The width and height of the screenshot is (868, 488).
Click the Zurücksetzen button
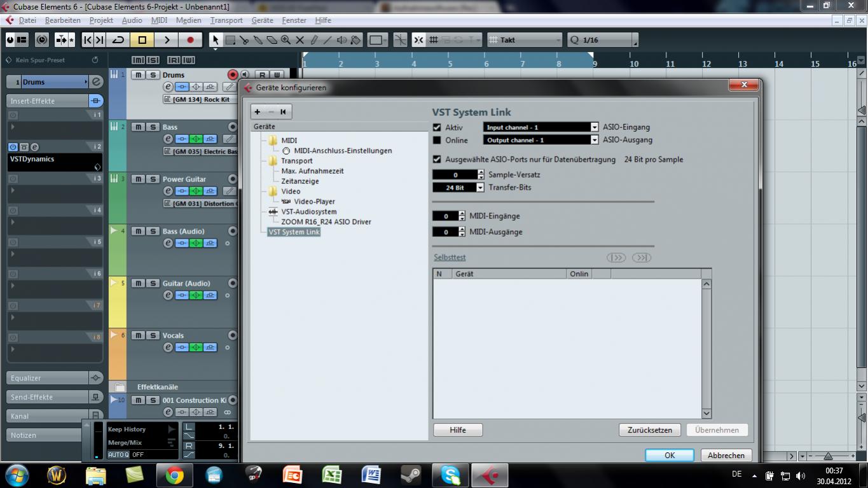[x=650, y=430]
